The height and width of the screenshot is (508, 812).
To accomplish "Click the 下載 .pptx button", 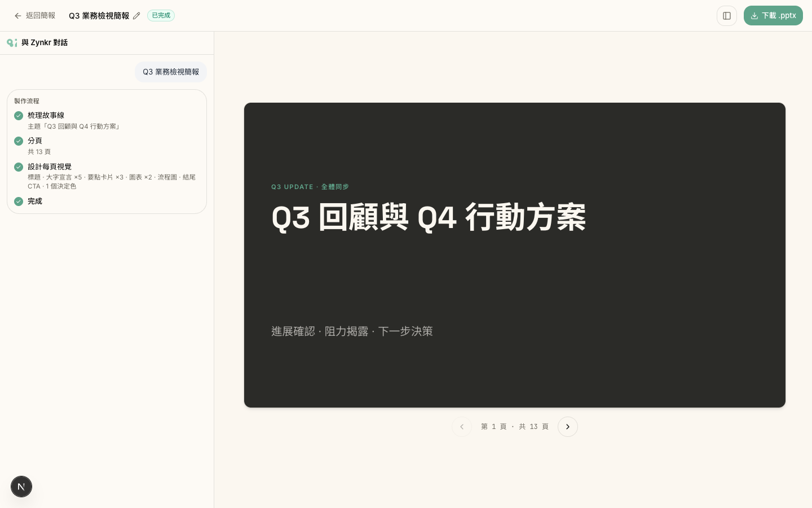I will (773, 16).
